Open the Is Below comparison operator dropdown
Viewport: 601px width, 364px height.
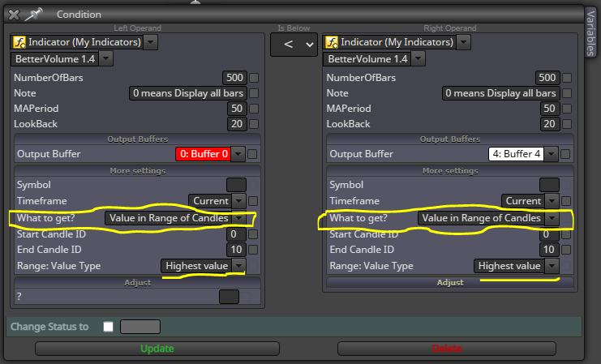point(294,45)
